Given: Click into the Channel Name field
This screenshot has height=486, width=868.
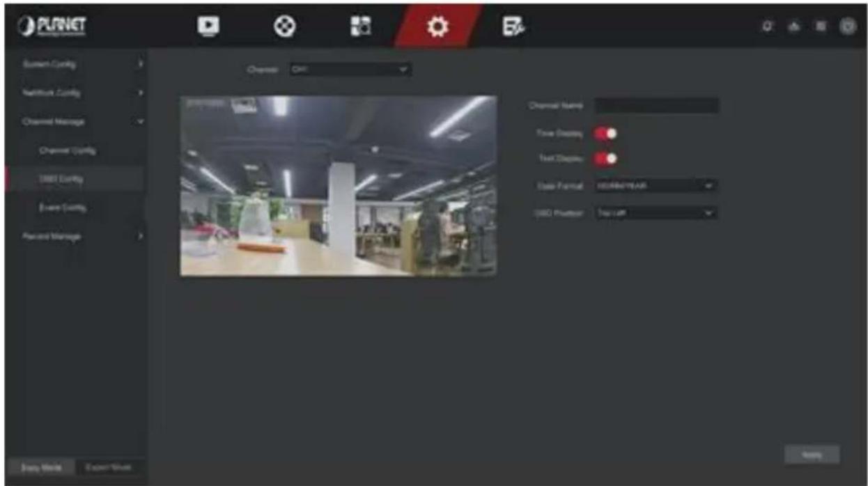Looking at the screenshot, I should [x=656, y=106].
